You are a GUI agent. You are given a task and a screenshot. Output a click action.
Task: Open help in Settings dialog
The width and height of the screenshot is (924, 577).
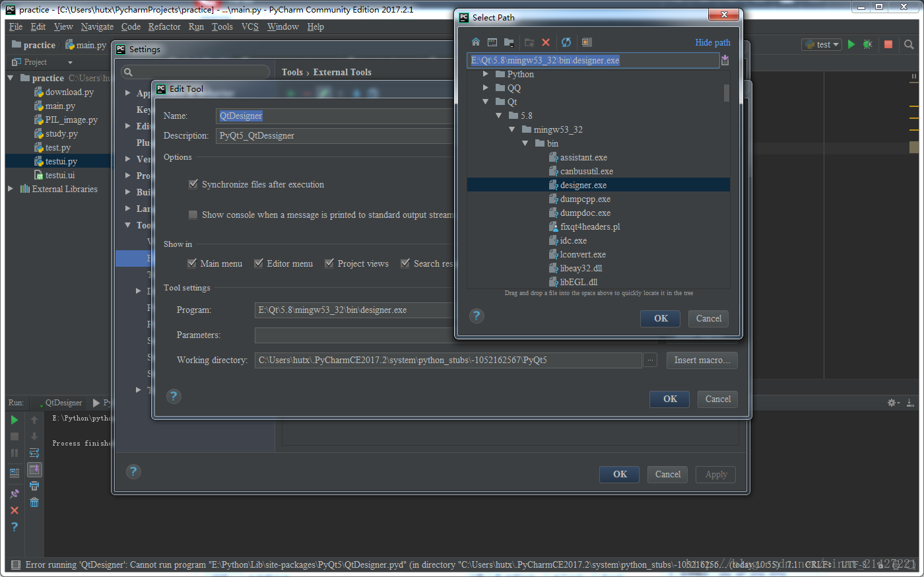click(133, 471)
